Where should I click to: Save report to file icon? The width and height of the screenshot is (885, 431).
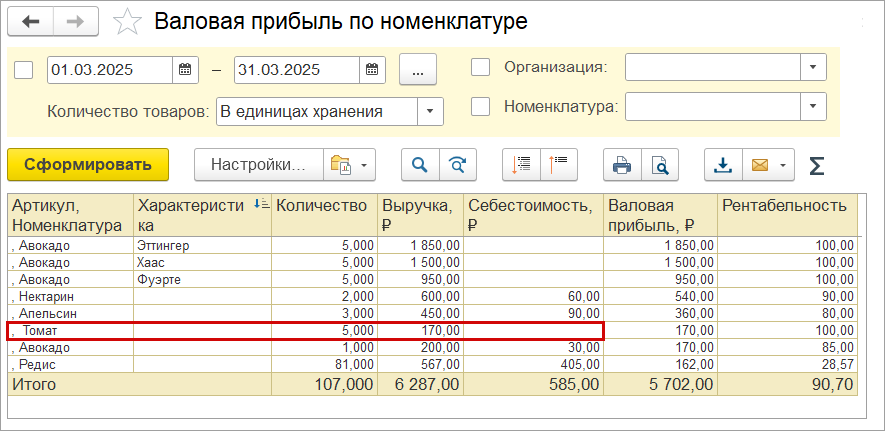(722, 165)
